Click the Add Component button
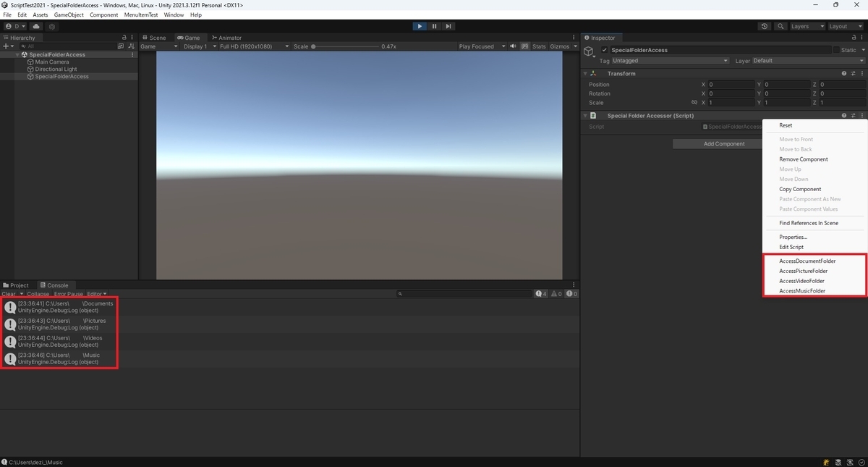 tap(724, 143)
